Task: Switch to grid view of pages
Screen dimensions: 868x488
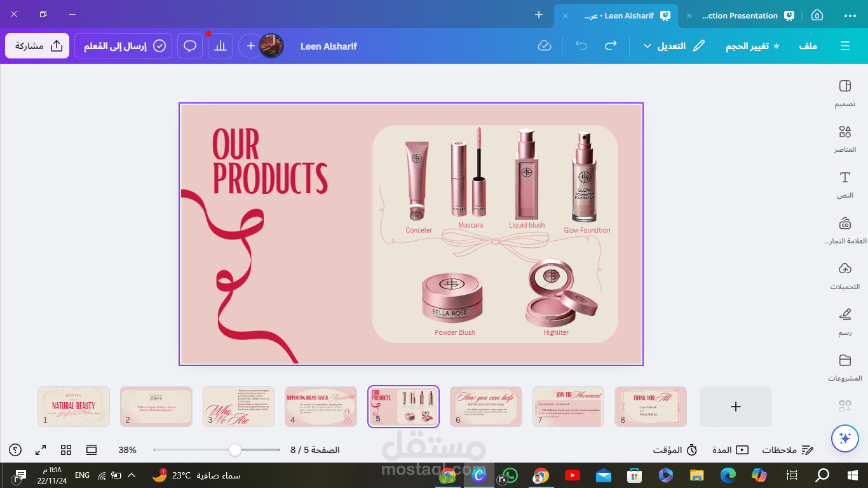Action: 66,450
